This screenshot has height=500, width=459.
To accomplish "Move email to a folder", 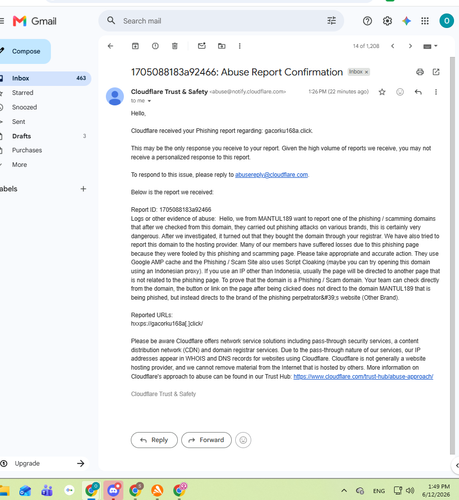I will point(222,46).
